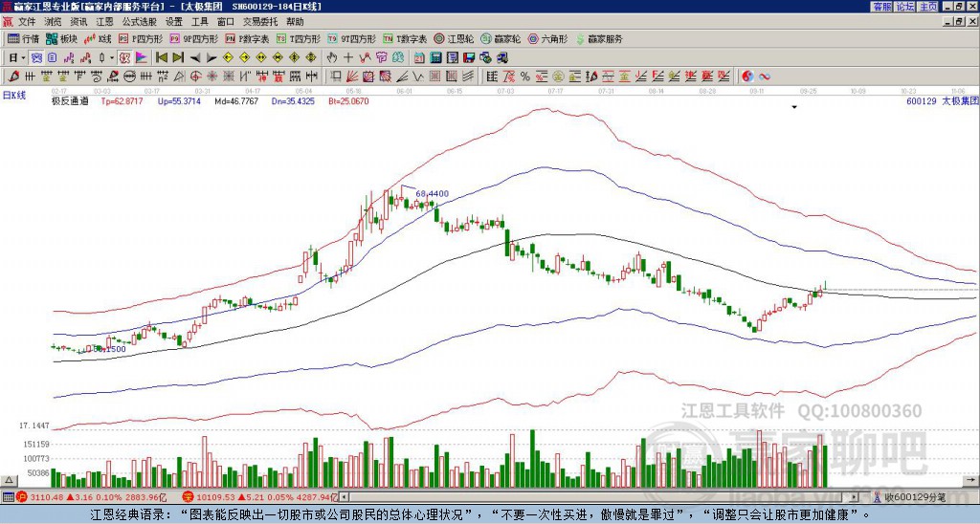
Task: Open the 9T四方形 tool
Action: coord(352,38)
